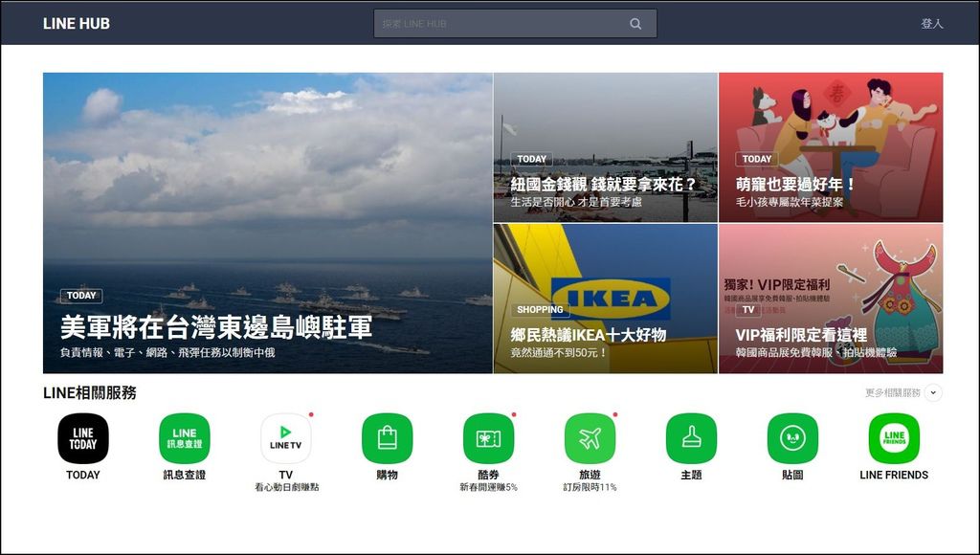Click the 新春開運賺5% subtitle under 酷券
Image resolution: width=980 pixels, height=555 pixels.
[488, 487]
